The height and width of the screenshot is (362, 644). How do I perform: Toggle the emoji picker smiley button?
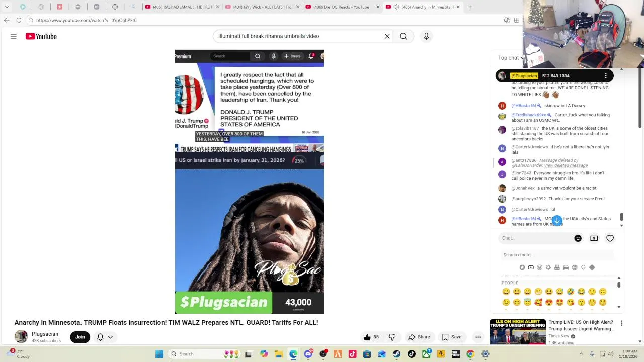tap(578, 238)
